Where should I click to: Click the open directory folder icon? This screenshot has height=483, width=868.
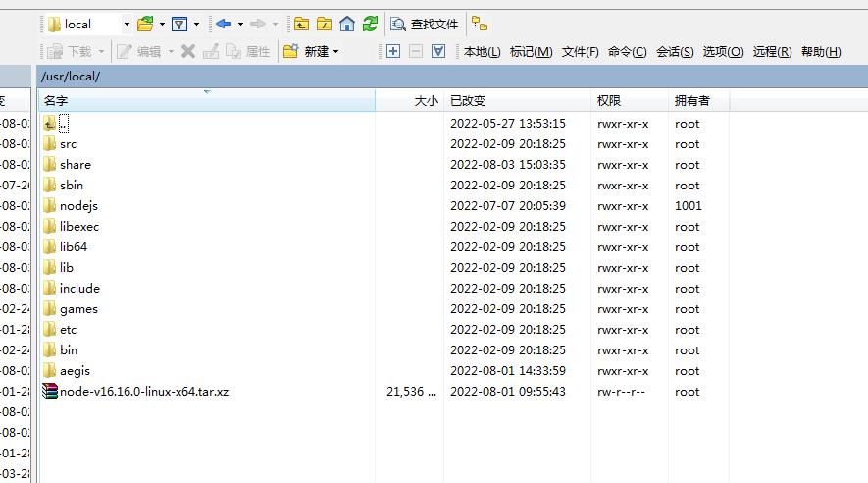[145, 24]
